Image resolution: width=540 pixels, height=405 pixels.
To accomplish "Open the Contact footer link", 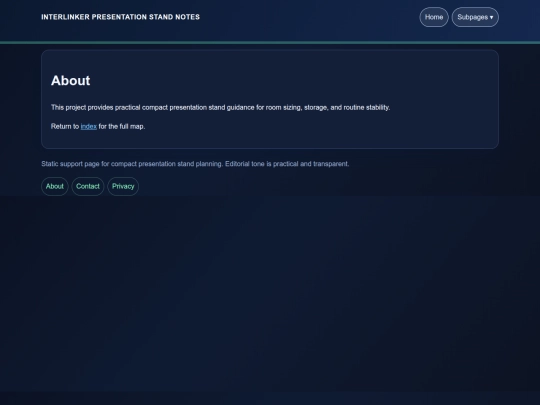I will (88, 186).
